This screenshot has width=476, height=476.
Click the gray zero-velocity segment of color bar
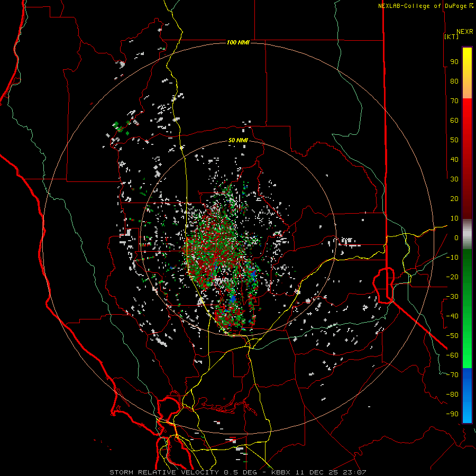467,234
